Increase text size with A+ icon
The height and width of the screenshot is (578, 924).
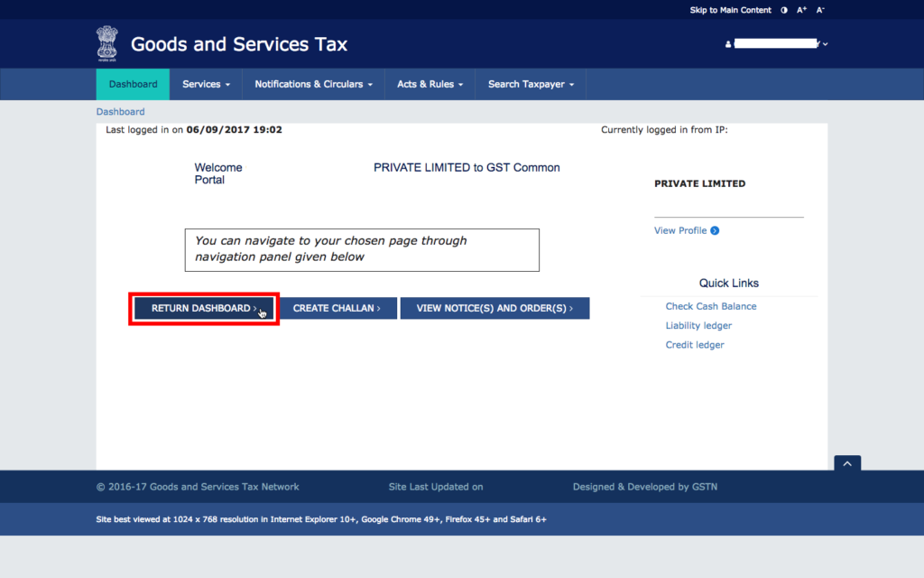pos(801,10)
